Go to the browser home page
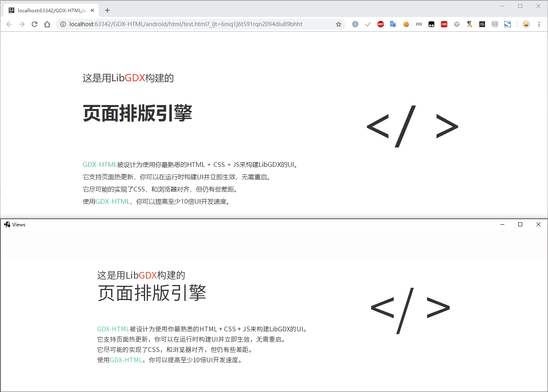The height and width of the screenshot is (392, 548). tap(47, 24)
